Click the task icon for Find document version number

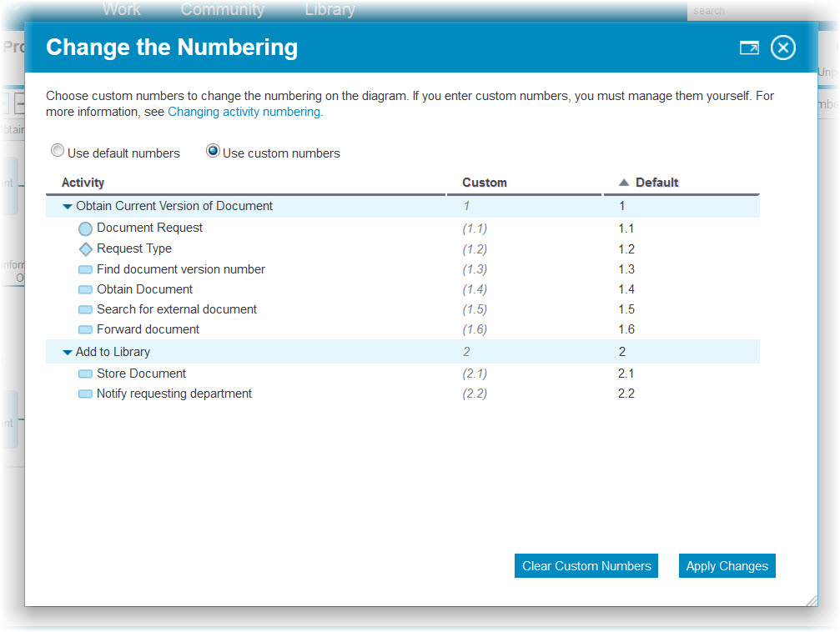point(85,269)
